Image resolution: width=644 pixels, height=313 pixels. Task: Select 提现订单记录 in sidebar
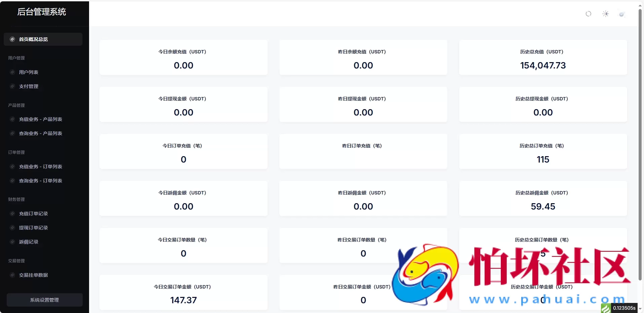pyautogui.click(x=33, y=228)
